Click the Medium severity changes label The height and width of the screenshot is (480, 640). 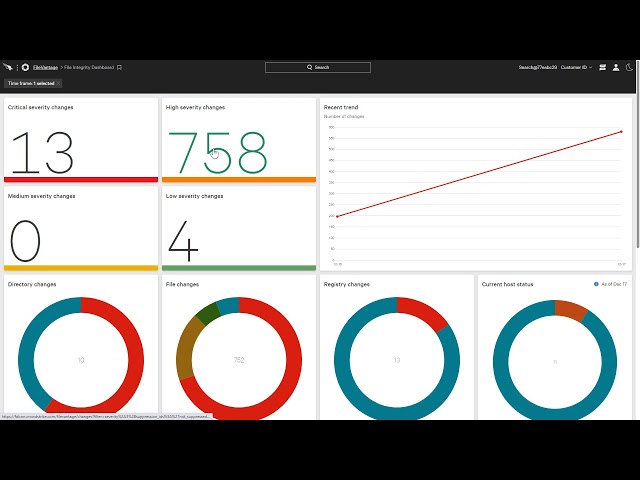(x=42, y=196)
